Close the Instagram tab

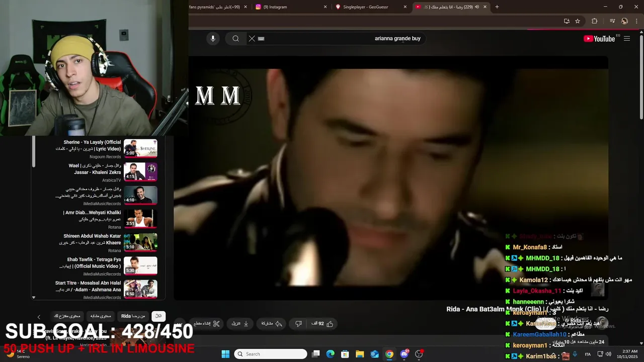pyautogui.click(x=325, y=7)
